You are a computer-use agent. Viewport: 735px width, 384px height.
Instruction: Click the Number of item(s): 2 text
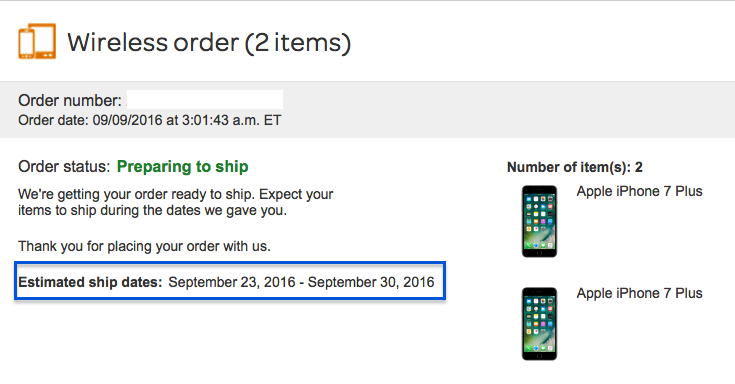575,167
